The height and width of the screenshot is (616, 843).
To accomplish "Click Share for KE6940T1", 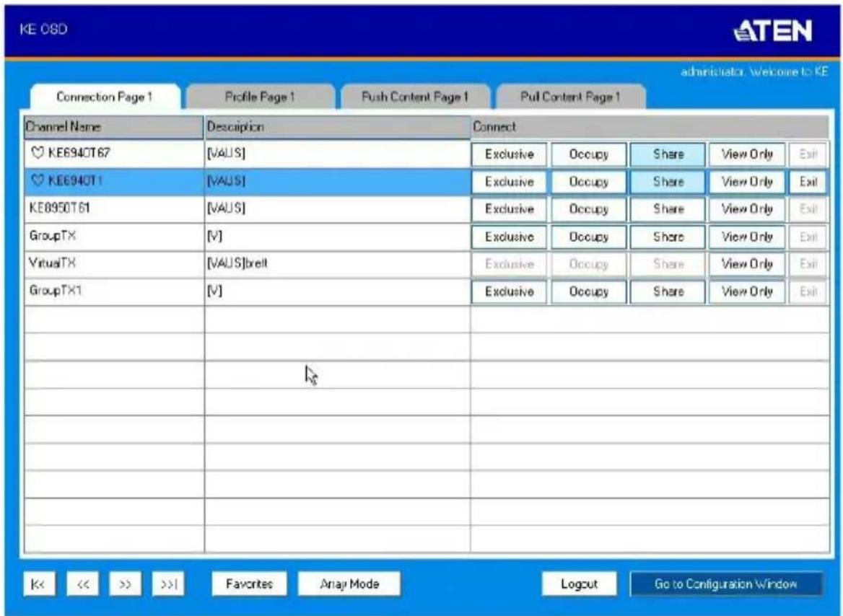I will pos(668,182).
